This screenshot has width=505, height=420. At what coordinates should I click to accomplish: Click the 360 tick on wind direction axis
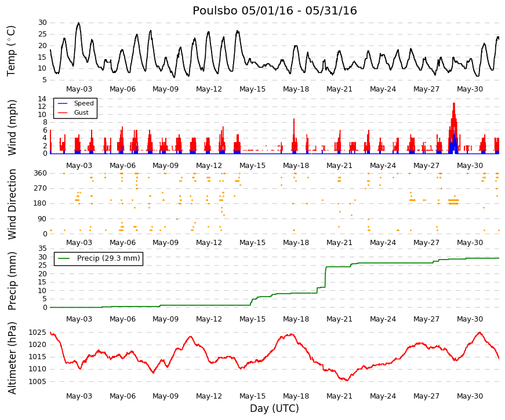click(x=40, y=173)
